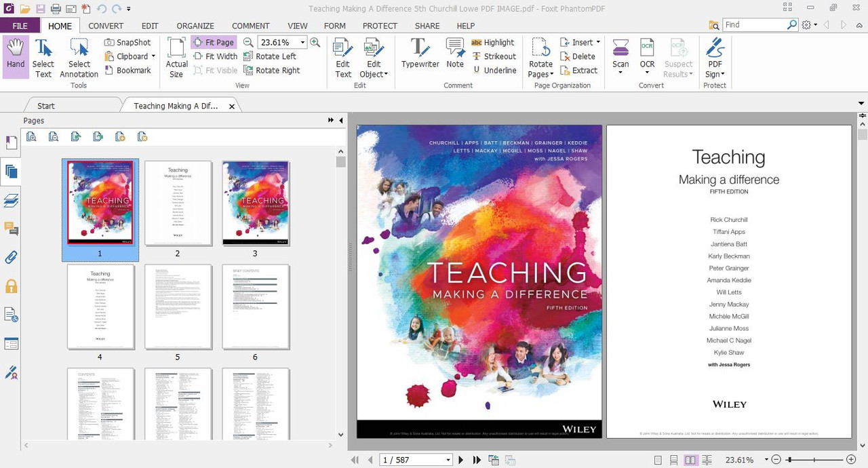868x468 pixels.
Task: Select page 4 thumbnail
Action: pyautogui.click(x=100, y=307)
